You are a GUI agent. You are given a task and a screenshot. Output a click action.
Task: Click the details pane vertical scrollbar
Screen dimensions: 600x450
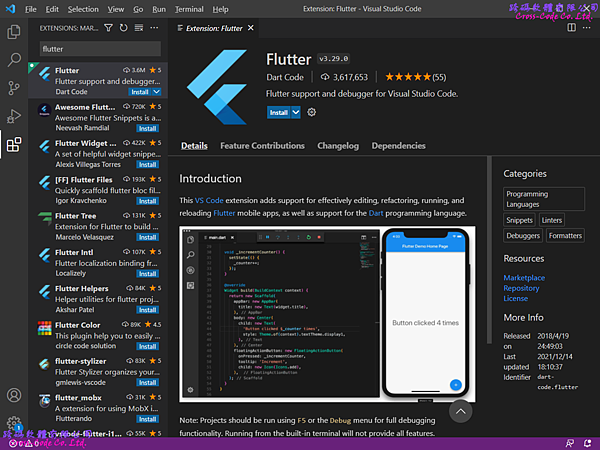click(x=489, y=250)
